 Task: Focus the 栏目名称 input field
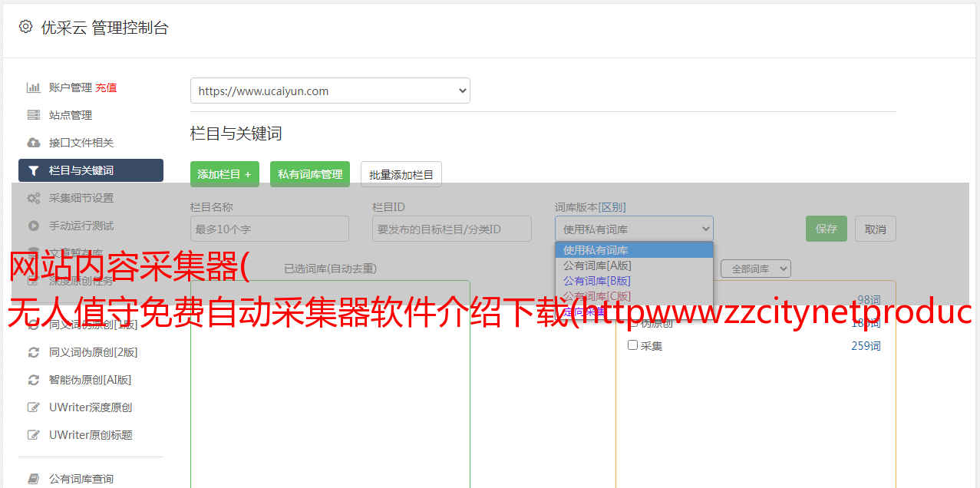(269, 229)
